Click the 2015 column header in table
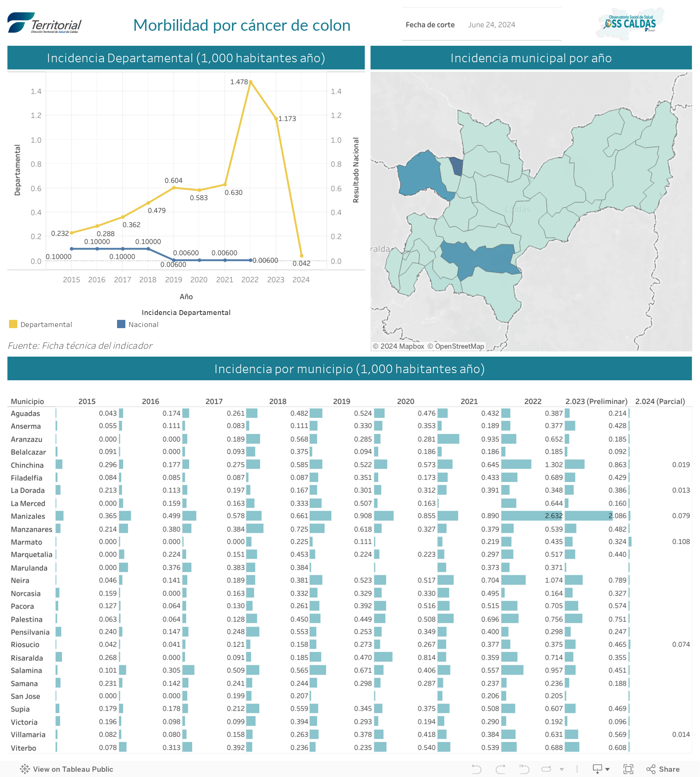Screen dimensions: 700x777 click(87, 401)
